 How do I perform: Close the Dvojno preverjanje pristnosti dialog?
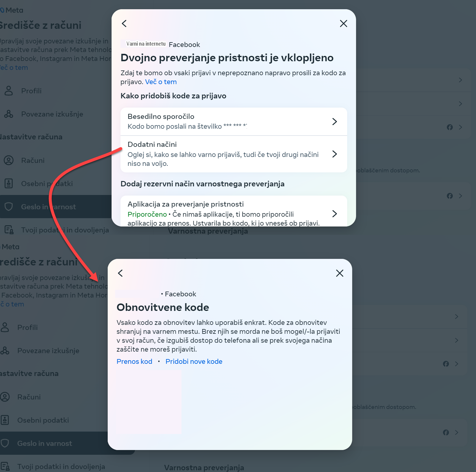point(344,23)
